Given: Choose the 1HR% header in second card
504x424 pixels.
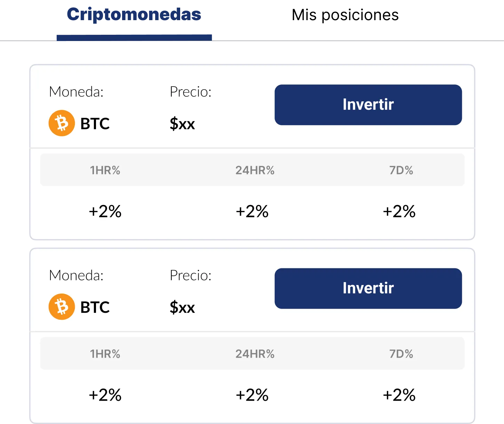Looking at the screenshot, I should (105, 354).
